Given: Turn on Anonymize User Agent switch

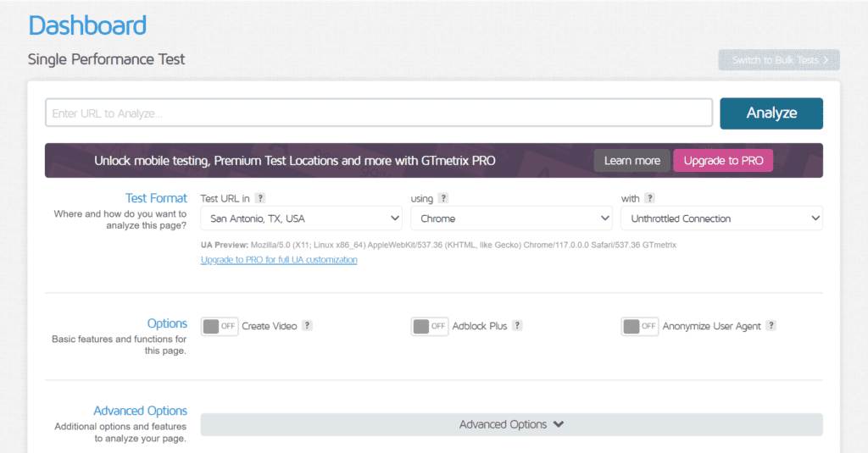Looking at the screenshot, I should [640, 326].
